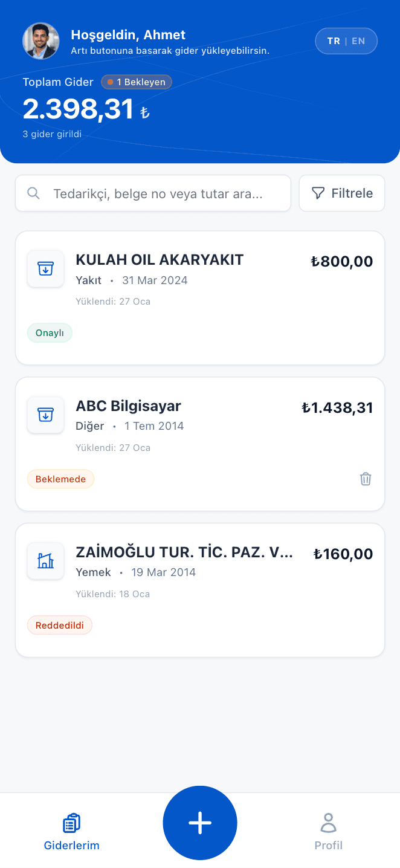Open the filter funnel icon

(x=317, y=193)
